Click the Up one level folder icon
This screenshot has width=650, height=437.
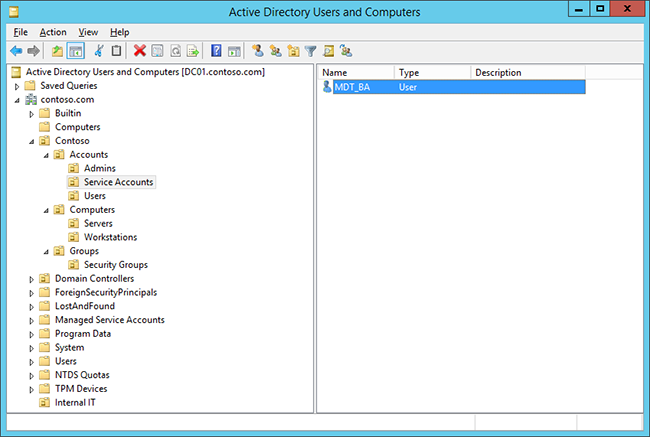57,50
